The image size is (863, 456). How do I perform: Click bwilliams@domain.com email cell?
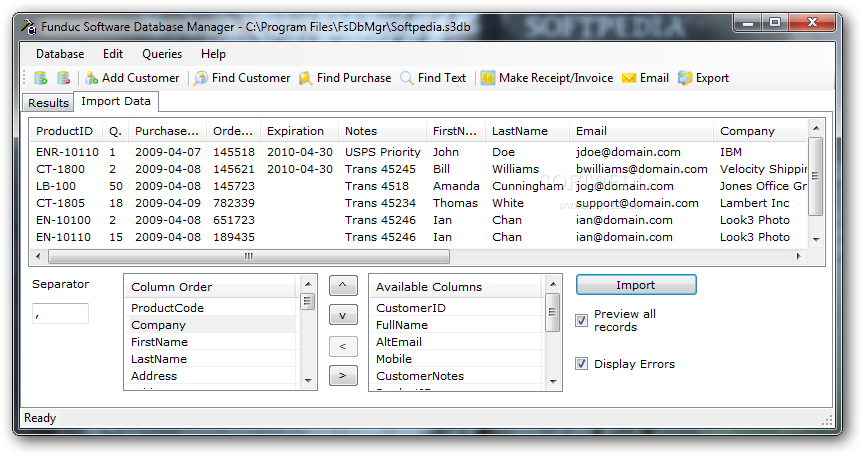pos(642,169)
